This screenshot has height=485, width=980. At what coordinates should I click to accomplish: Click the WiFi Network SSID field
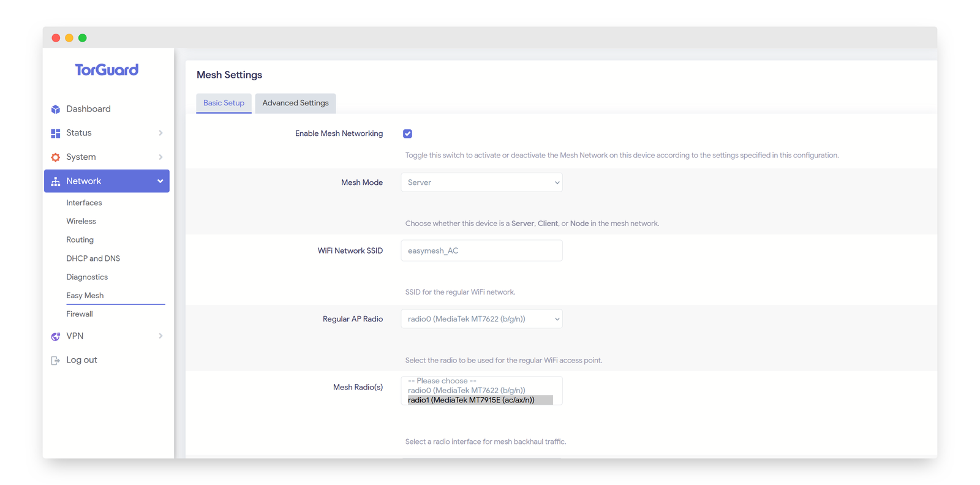pos(481,250)
